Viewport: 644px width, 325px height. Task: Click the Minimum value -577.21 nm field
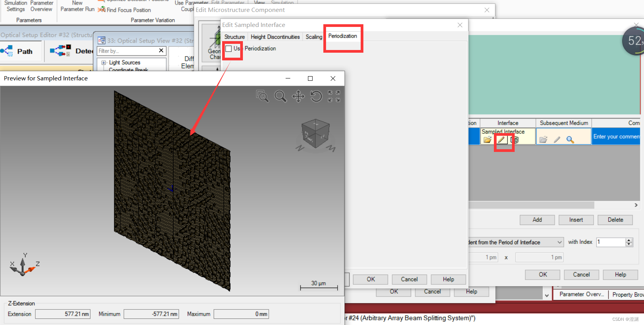tap(151, 314)
